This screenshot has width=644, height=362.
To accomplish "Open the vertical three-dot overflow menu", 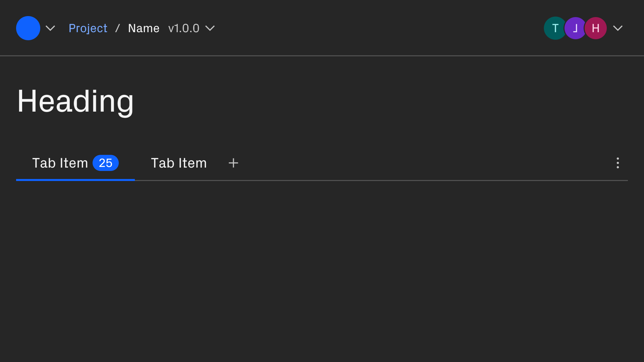I will pos(618,163).
